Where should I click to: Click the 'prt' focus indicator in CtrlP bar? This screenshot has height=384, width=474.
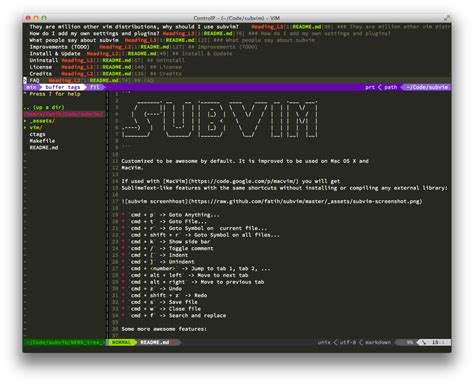370,87
